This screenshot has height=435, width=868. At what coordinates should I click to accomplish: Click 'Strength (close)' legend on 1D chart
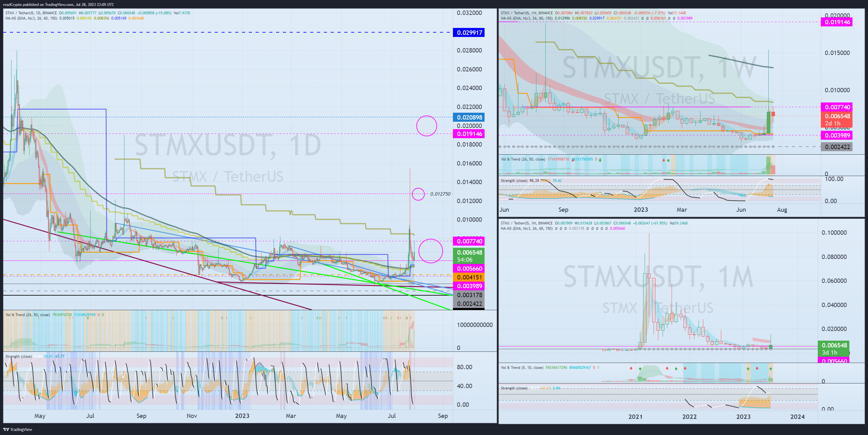pos(19,356)
